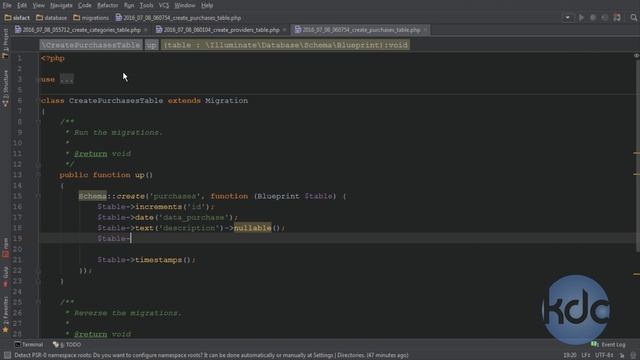This screenshot has width=640, height=360.
Task: Open the Refactor menu
Action: pos(108,5)
